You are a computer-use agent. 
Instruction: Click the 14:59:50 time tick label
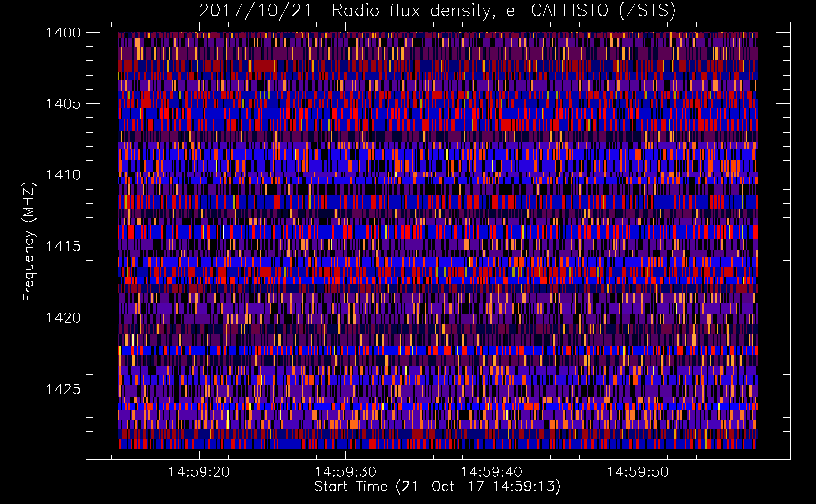point(638,472)
